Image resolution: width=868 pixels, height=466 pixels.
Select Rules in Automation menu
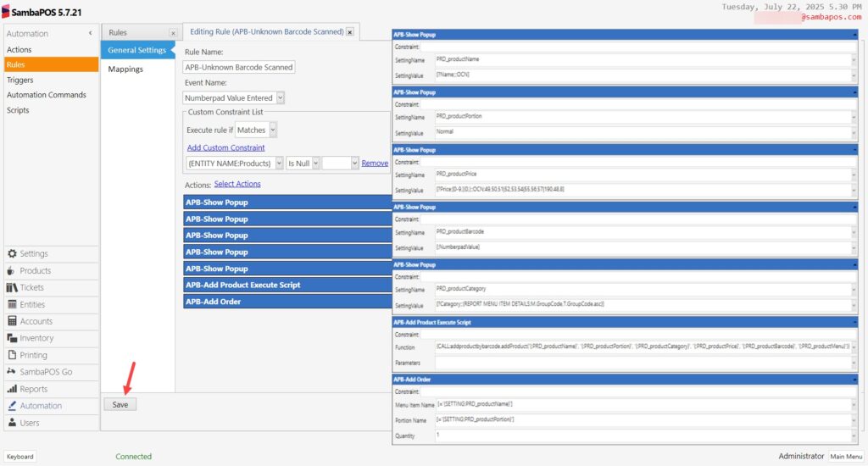coord(51,64)
